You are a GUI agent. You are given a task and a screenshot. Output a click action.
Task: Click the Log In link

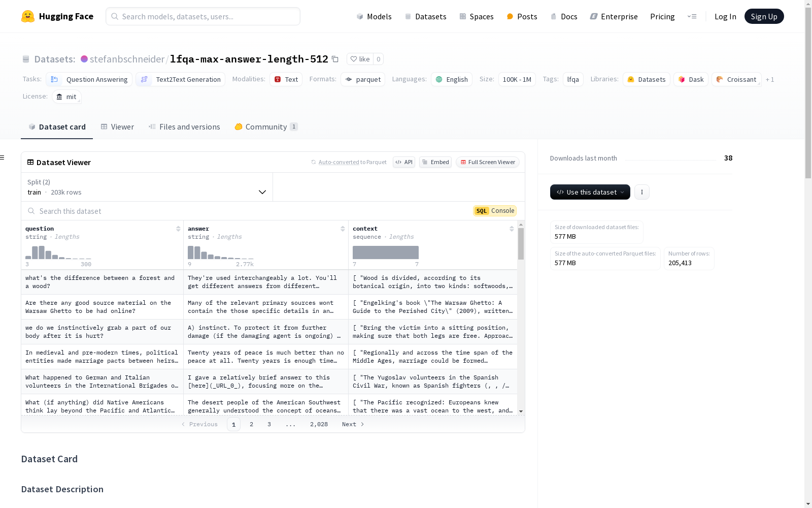click(725, 16)
